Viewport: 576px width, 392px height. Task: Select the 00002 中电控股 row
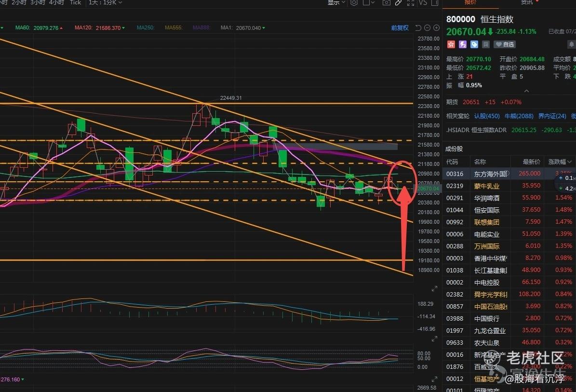coord(509,282)
